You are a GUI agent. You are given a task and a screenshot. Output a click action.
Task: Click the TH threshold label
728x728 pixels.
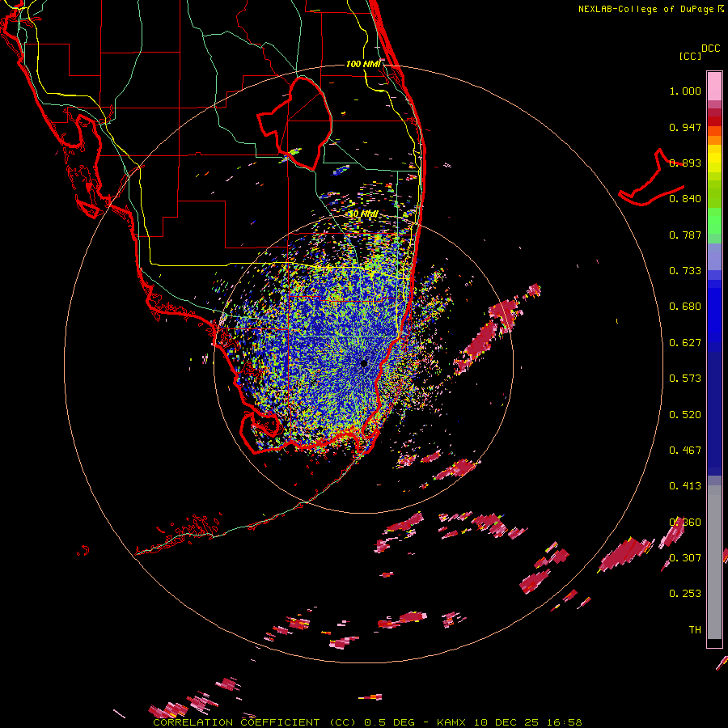[x=695, y=629]
